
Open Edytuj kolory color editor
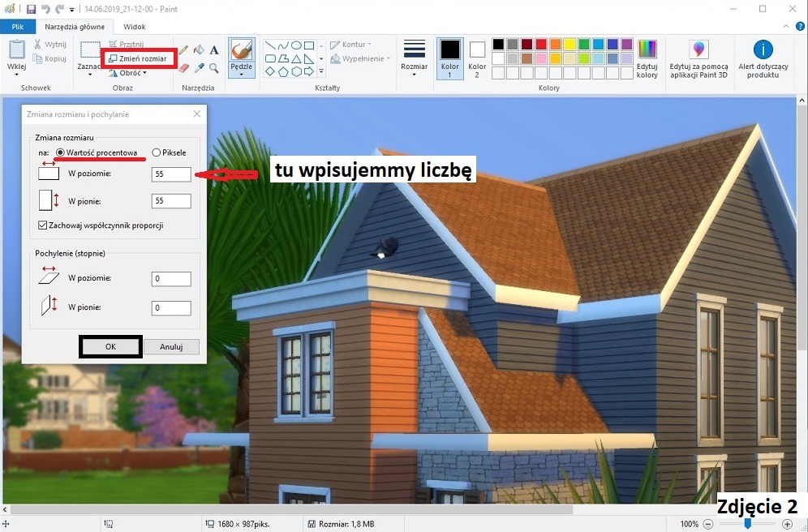[x=647, y=58]
